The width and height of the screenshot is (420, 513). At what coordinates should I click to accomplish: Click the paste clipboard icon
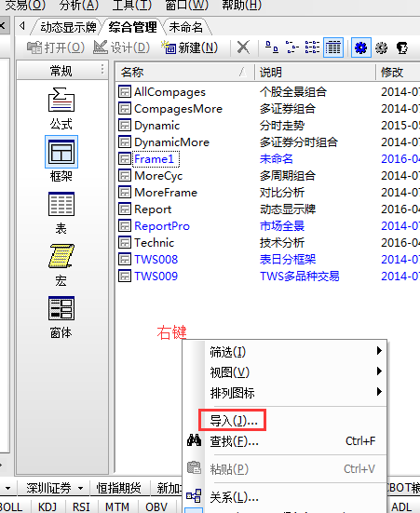[x=194, y=468]
